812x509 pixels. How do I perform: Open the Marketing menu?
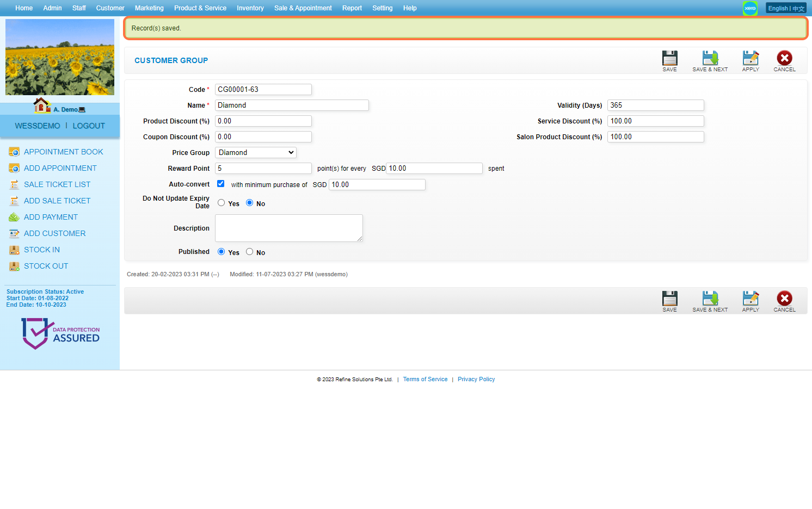pos(149,8)
